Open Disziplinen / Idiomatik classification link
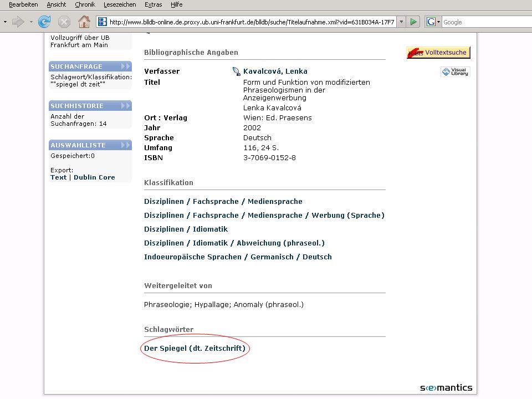Viewport: 532px width, 399px height. pos(186,229)
